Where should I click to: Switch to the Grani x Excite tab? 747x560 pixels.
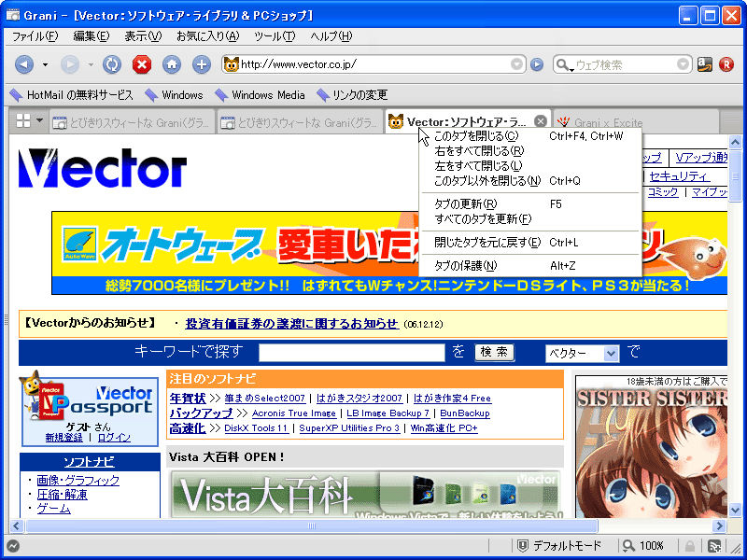607,122
